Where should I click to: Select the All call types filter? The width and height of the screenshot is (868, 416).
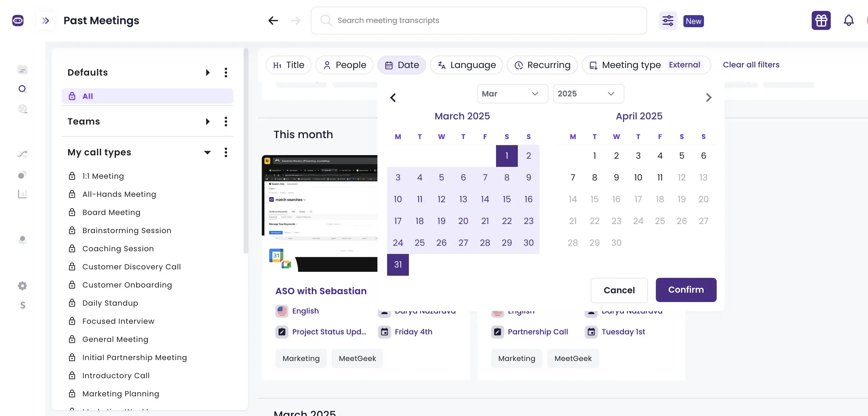coord(148,96)
